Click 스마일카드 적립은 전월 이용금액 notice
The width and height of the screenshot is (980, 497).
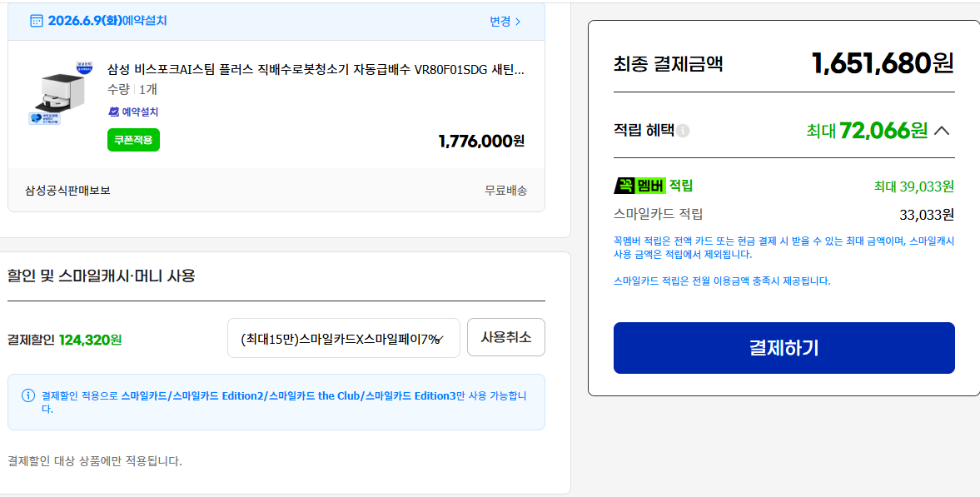[722, 281]
